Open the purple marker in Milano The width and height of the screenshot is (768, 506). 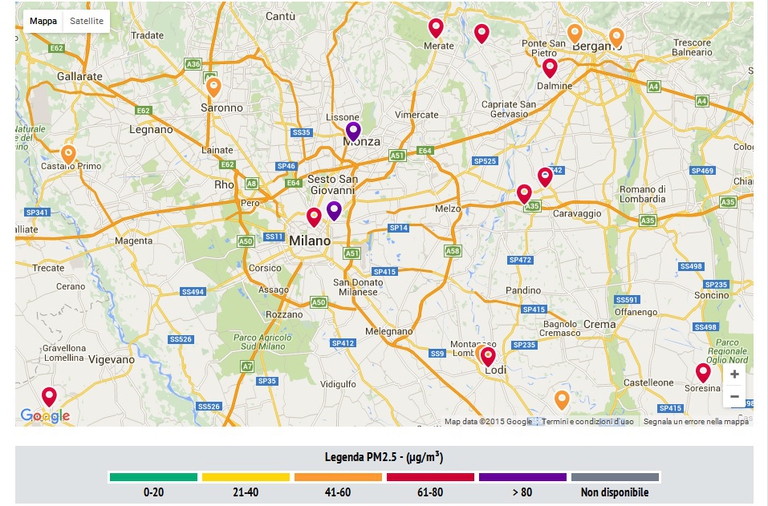click(x=334, y=209)
